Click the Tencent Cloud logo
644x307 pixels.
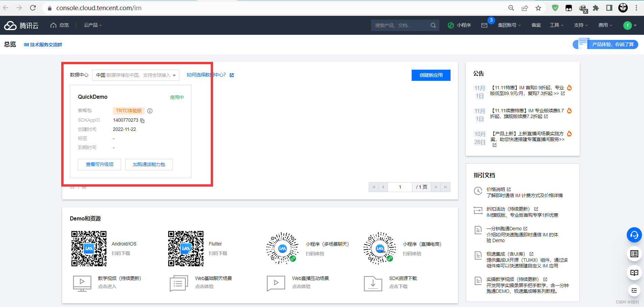pyautogui.click(x=21, y=25)
